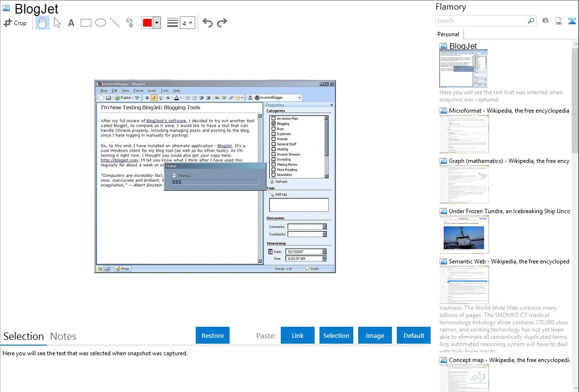Screen dimensions: 579x392
Task: Click the Refresh categories icon in BlogJet
Action: pos(272,182)
